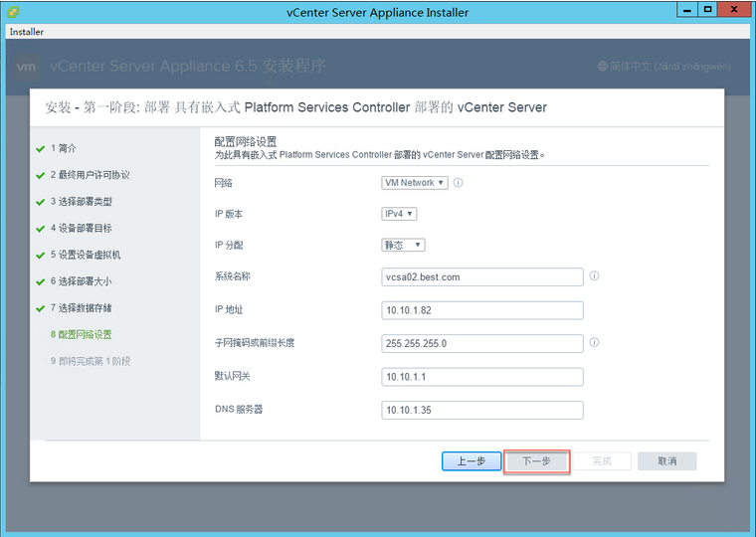Viewport: 756px width, 537px height.
Task: Close the installer window
Action: coord(734,10)
